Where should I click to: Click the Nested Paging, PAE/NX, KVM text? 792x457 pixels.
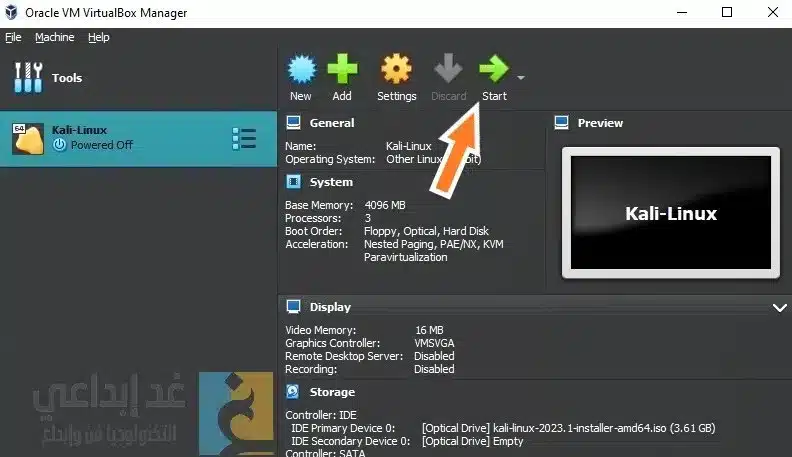[x=433, y=244]
